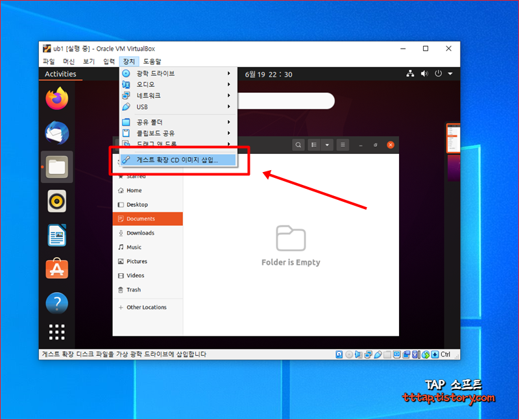Click the power icon in Ubuntu top bar
This screenshot has width=519, height=420.
439,73
